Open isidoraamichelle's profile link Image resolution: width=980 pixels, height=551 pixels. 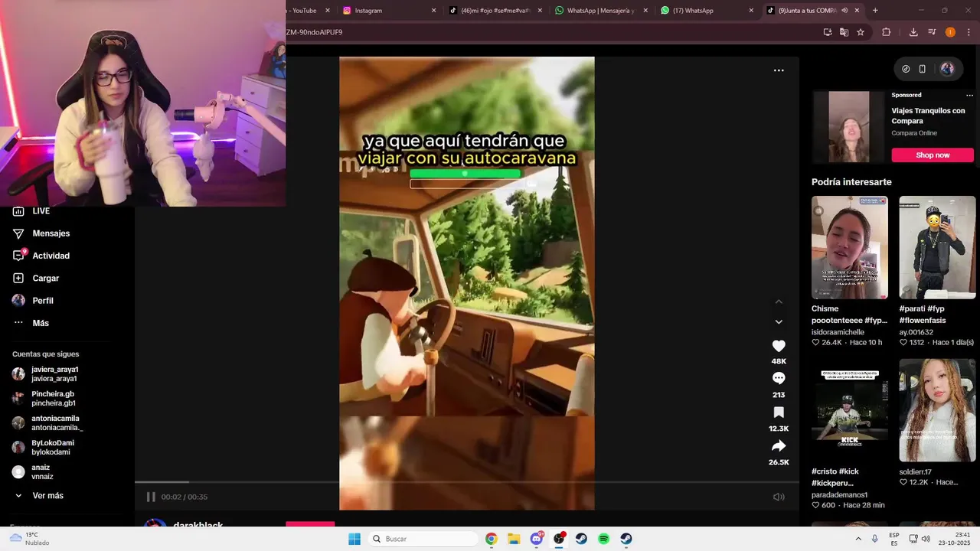pyautogui.click(x=838, y=332)
